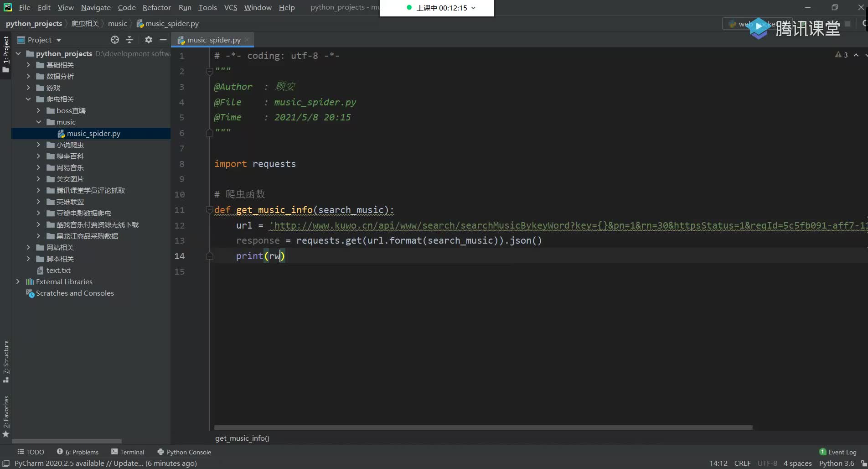Viewport: 868px width, 469px height.
Task: Collapse the python_projects root folder
Action: coord(18,53)
